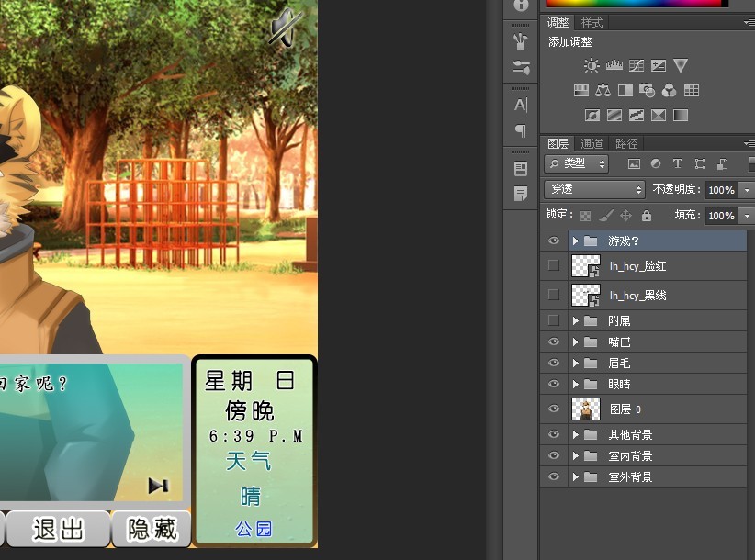
Task: Switch to the 通道 tab
Action: (x=592, y=144)
